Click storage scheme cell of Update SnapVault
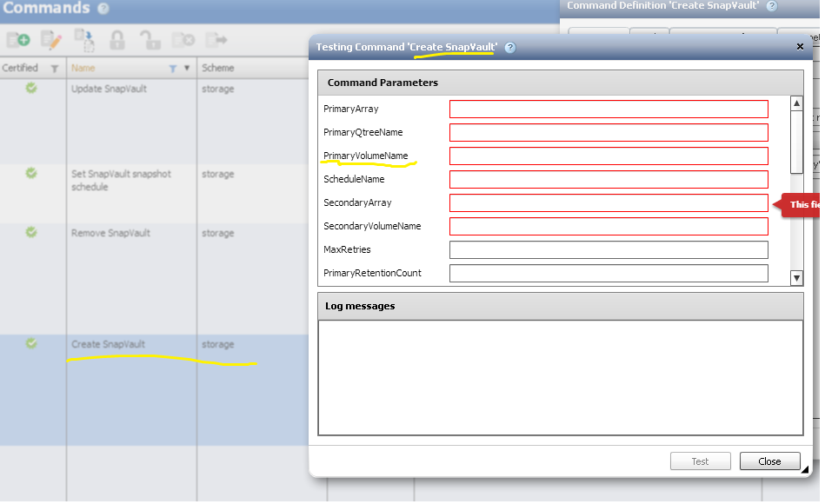This screenshot has height=504, width=825. pos(218,89)
